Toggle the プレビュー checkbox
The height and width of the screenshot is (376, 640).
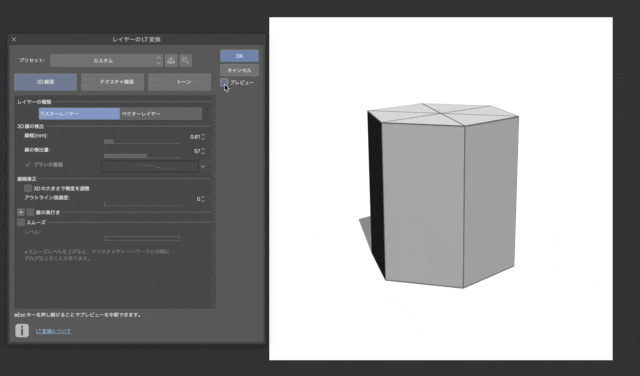click(x=224, y=82)
